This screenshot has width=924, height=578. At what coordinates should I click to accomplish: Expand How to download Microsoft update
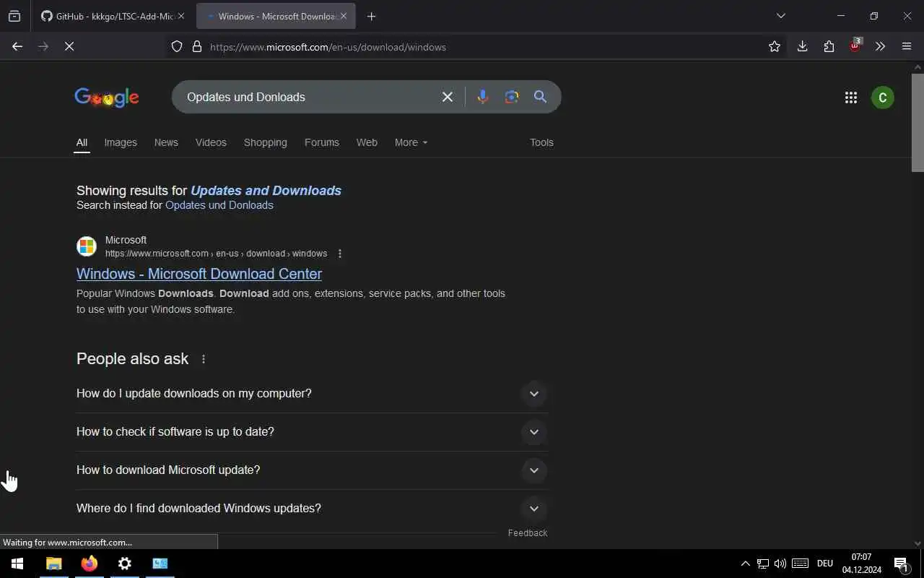coord(312,470)
